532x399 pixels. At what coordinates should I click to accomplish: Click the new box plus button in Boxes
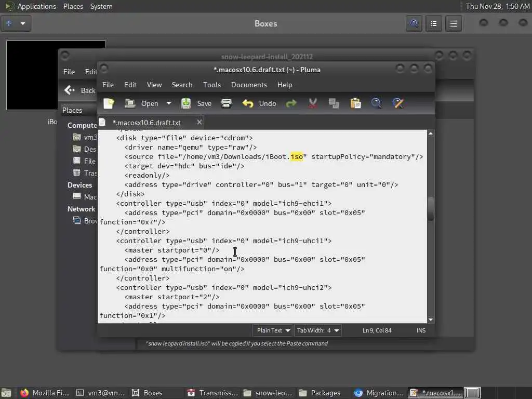(x=9, y=23)
